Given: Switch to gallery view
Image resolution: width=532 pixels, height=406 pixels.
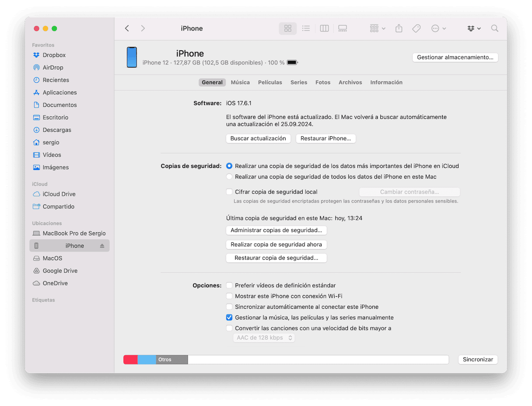Looking at the screenshot, I should [x=343, y=28].
